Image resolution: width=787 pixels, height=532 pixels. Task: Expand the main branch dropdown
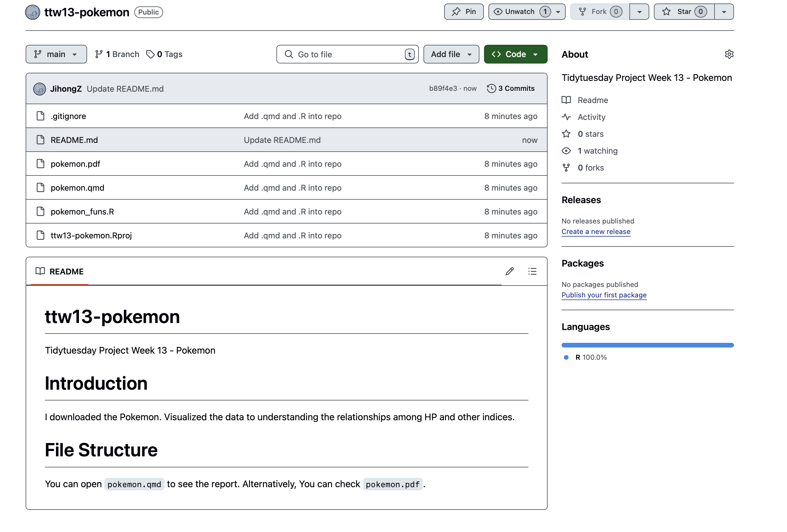point(56,54)
